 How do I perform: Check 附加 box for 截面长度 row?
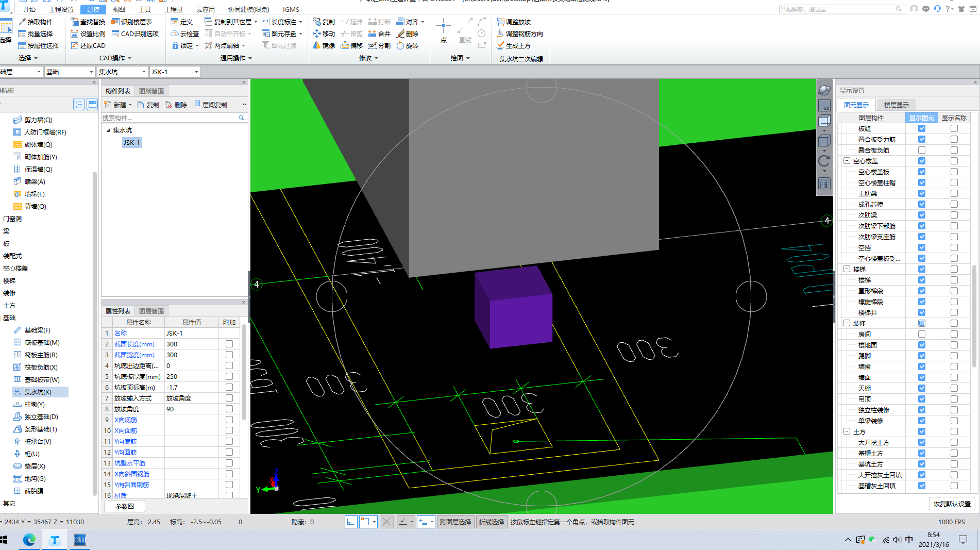[229, 344]
